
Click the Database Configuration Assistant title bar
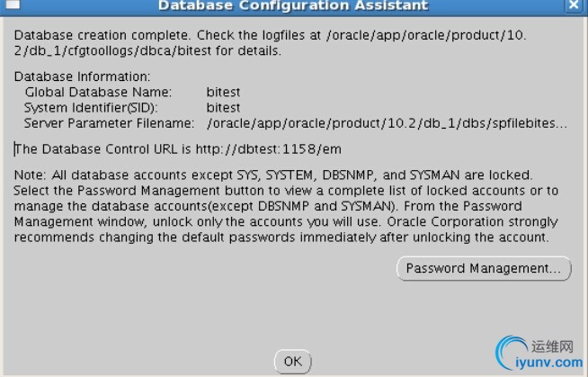click(x=293, y=5)
